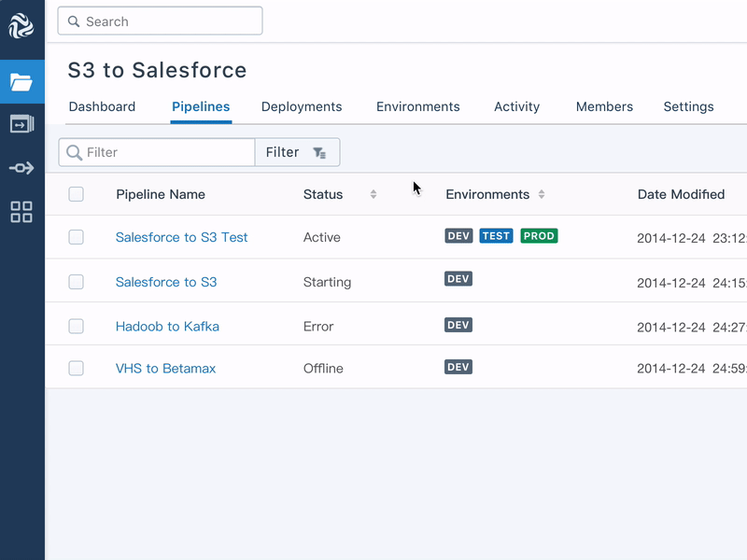Image resolution: width=747 pixels, height=560 pixels.
Task: Open the Salesforce to S3 pipeline link
Action: point(166,282)
